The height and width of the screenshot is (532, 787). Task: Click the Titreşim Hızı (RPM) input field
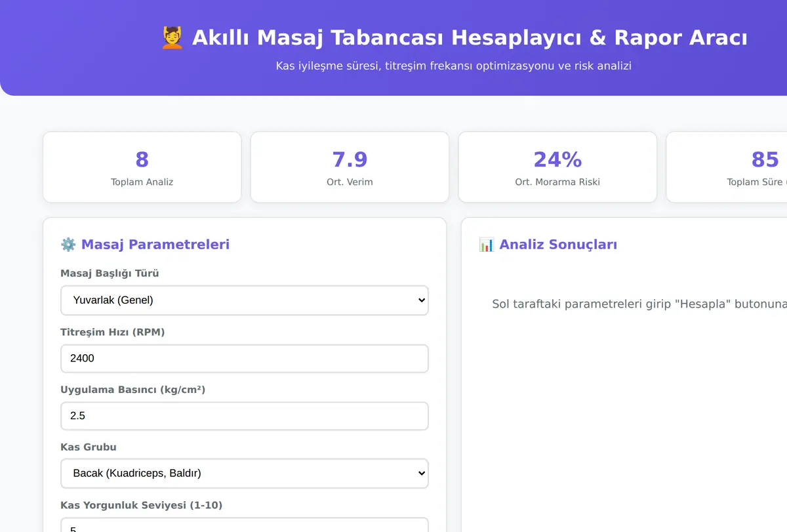(x=245, y=358)
